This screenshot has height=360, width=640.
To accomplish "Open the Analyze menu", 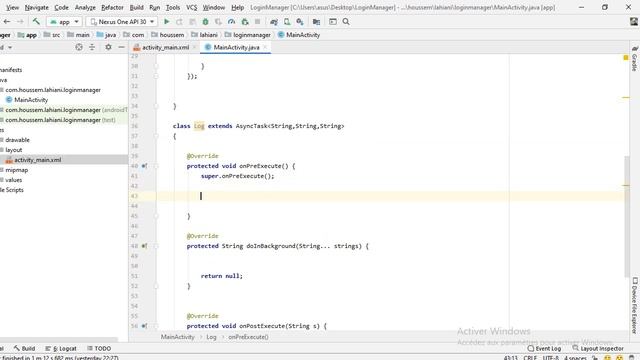I will pyautogui.click(x=85, y=7).
